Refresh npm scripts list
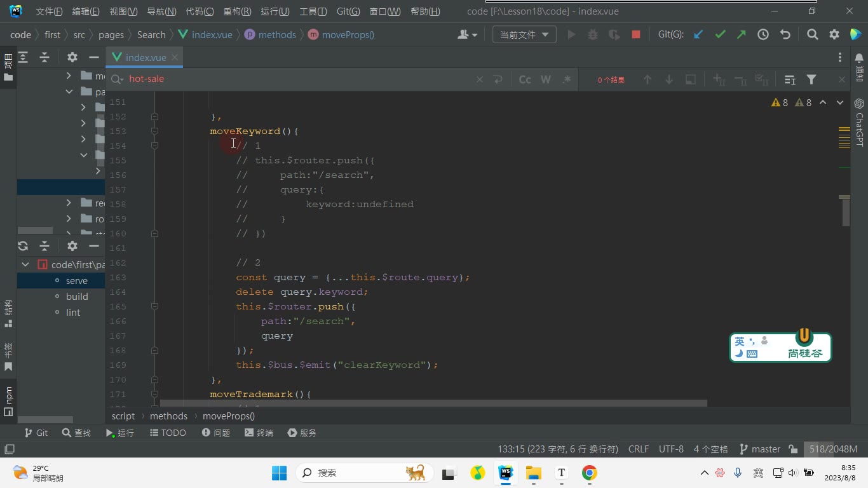 coord(23,246)
